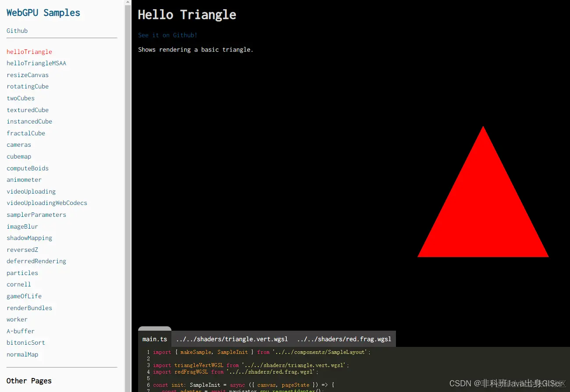Screen dimensions: 570x392
Task: Open the gameOfLife sample
Action: pyautogui.click(x=24, y=296)
